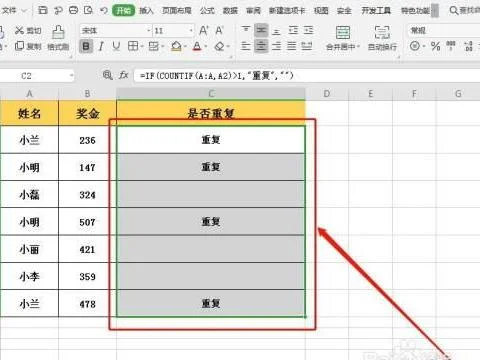
Task: Toggle Bold (B) formatting
Action: click(86, 46)
